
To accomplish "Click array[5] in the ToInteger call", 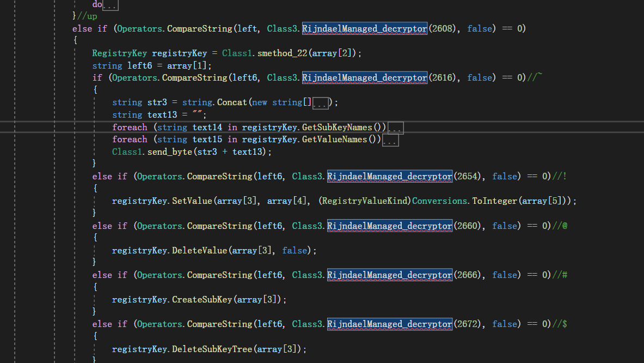I will [x=542, y=201].
